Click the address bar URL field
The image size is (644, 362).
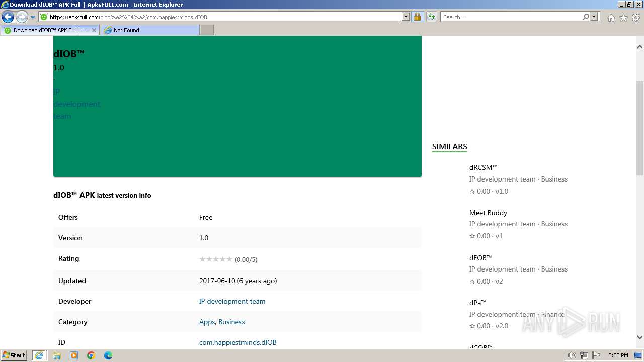click(x=220, y=17)
